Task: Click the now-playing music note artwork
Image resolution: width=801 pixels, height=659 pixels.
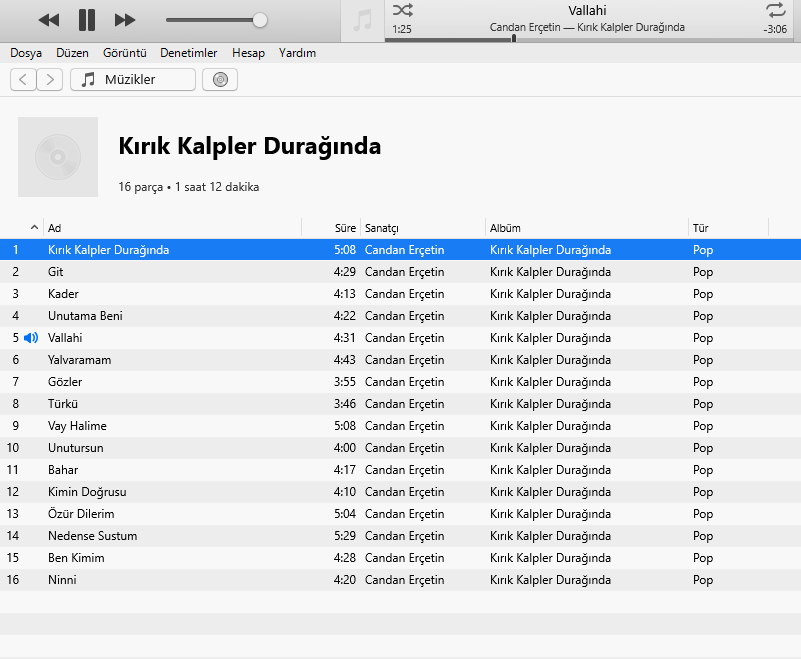Action: pyautogui.click(x=363, y=21)
